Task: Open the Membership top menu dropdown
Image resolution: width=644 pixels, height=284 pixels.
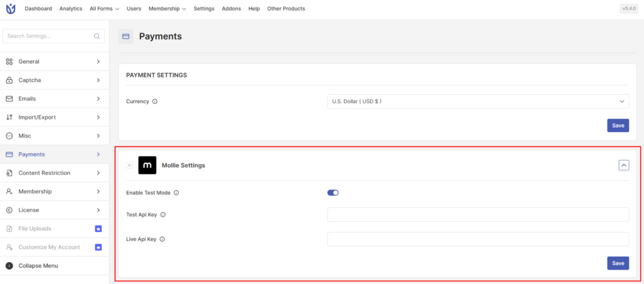Action: (x=167, y=9)
